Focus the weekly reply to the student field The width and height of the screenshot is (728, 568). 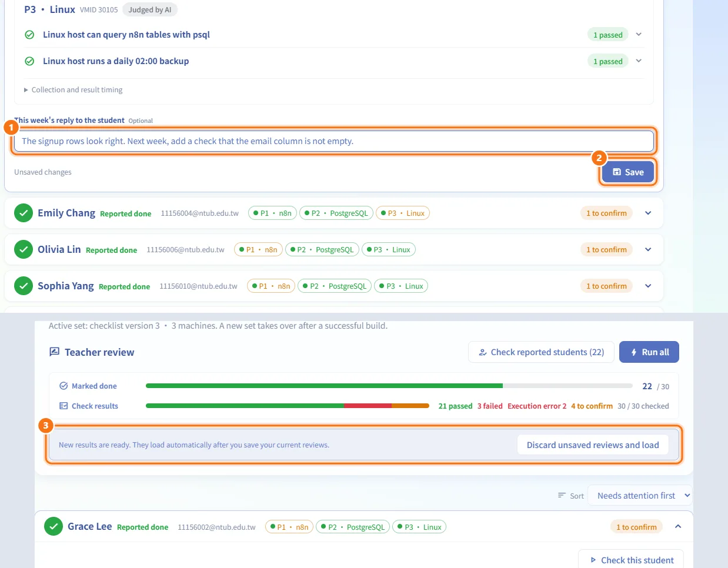334,141
